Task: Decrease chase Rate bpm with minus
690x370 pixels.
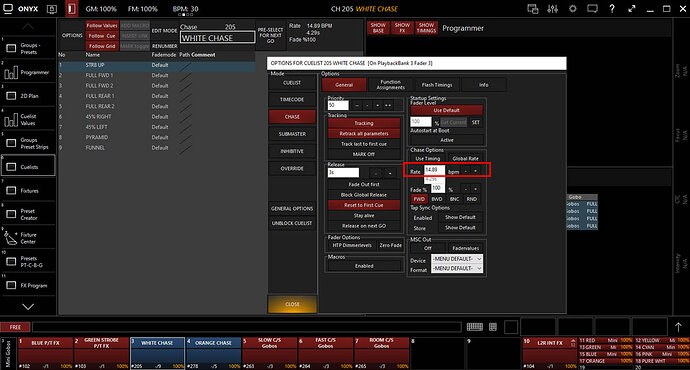Action: click(466, 171)
